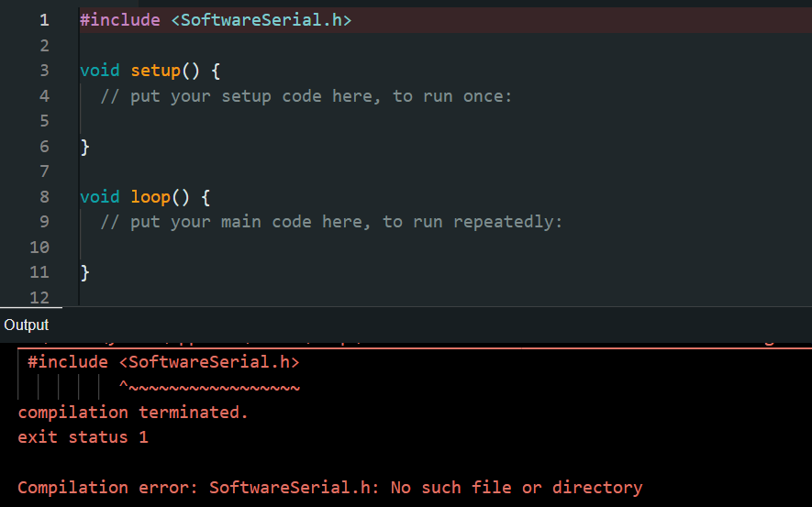Click line number 1 in the gutter
This screenshot has height=507, width=812.
pos(44,20)
